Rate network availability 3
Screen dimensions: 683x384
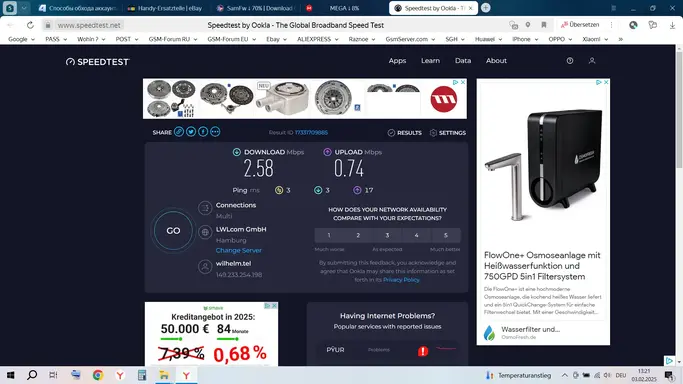[x=387, y=235]
